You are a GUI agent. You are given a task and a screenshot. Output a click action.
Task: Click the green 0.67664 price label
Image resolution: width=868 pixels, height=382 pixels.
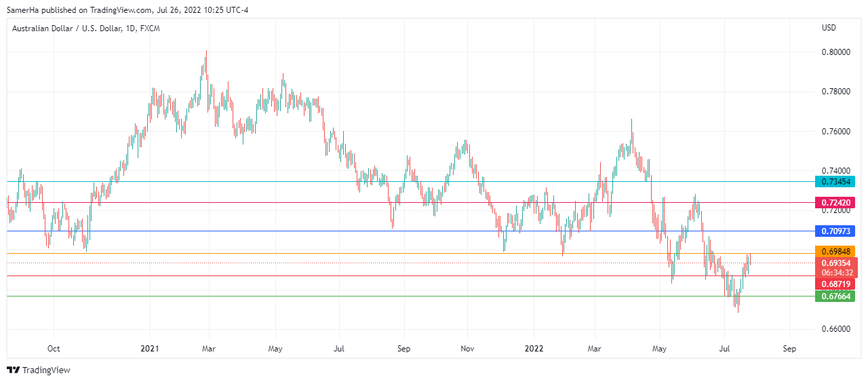pyautogui.click(x=835, y=296)
